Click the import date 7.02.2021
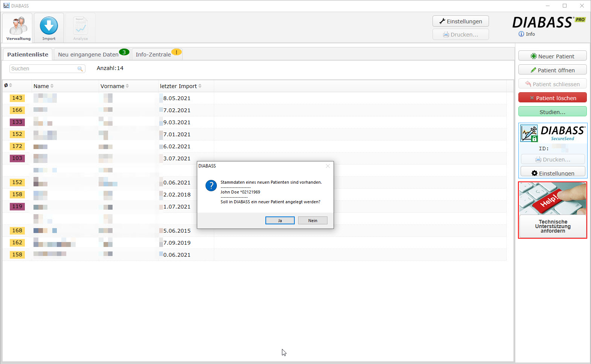This screenshot has width=591, height=364. coord(177,110)
